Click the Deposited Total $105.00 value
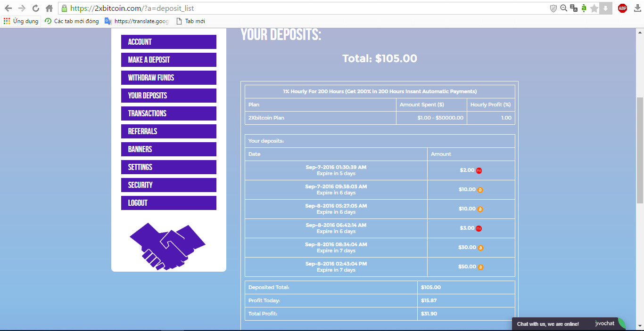 (x=431, y=287)
